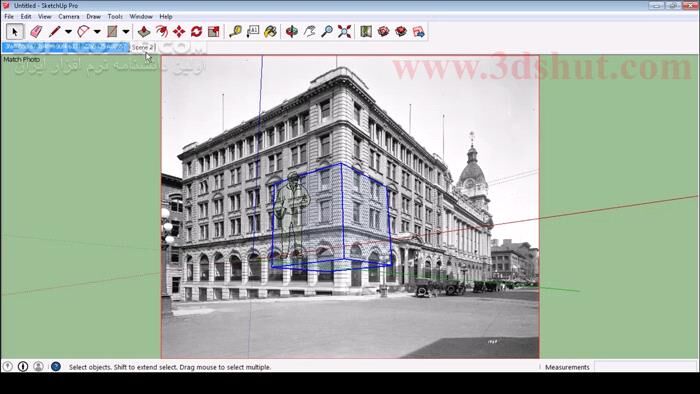The height and width of the screenshot is (394, 700).
Task: Expand the Arc tool dropdown arrow
Action: [x=97, y=32]
